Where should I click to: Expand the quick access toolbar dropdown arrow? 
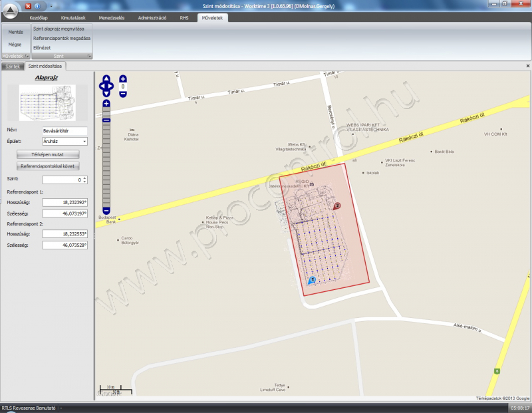51,6
